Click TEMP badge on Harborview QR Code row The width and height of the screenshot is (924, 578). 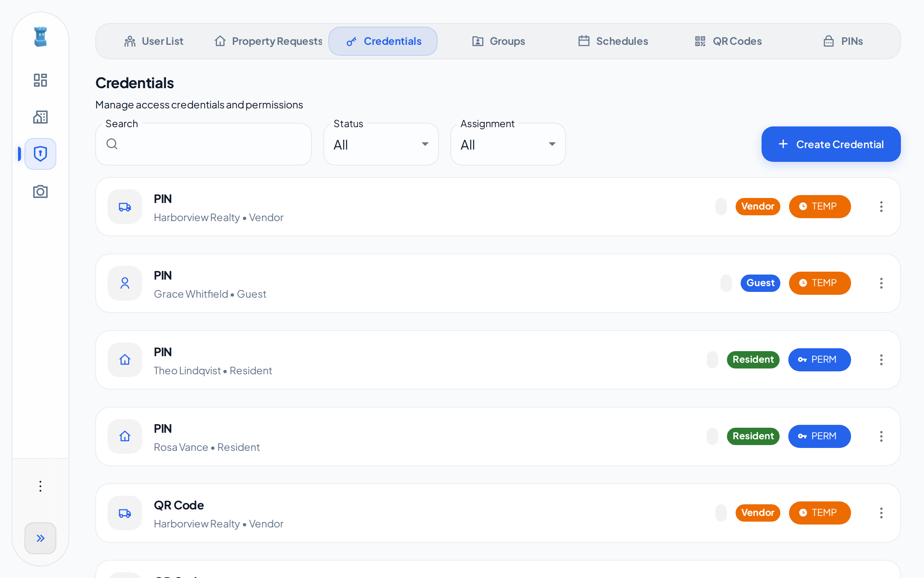click(x=820, y=513)
